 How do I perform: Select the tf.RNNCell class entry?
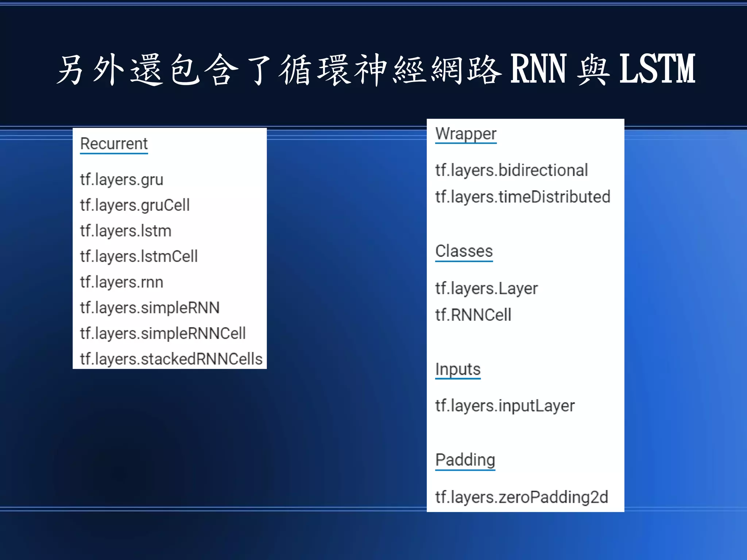(x=473, y=315)
